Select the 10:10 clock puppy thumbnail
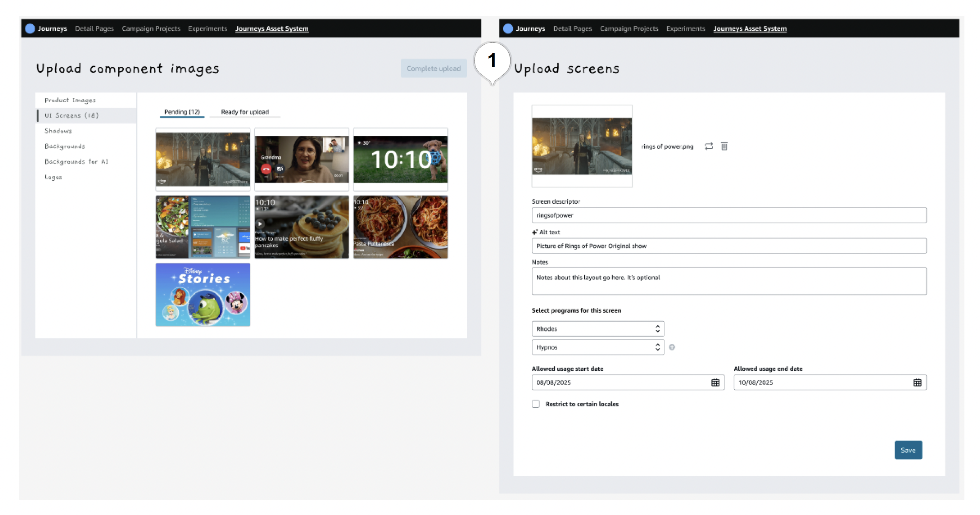This screenshot has height=515, width=980. point(401,159)
